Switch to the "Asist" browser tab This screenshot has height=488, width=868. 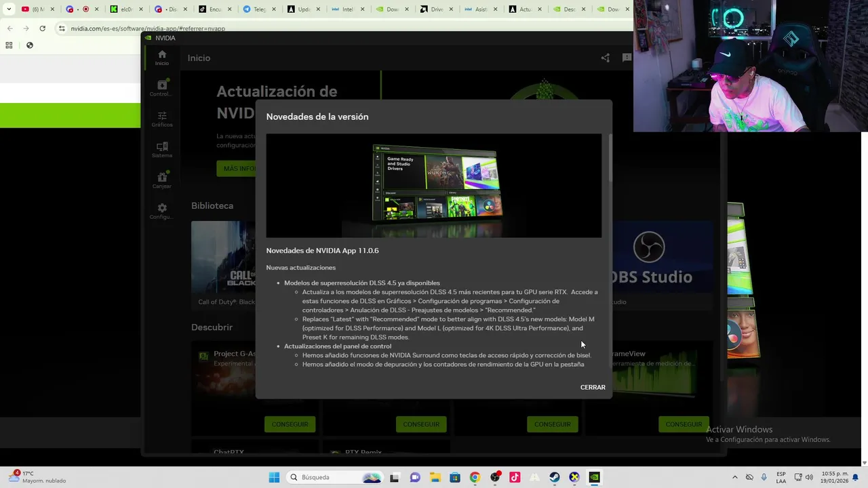[479, 9]
